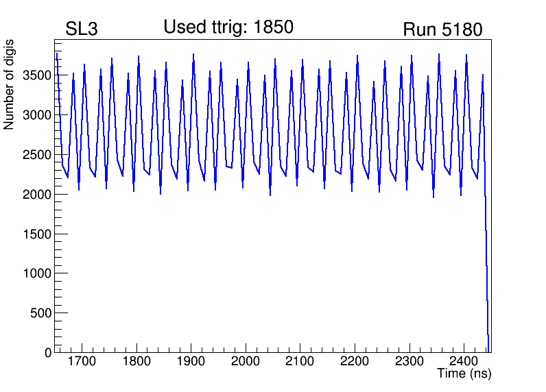The width and height of the screenshot is (546, 392).
Task: Click the 2100 x-axis tick label
Action: pos(300,361)
